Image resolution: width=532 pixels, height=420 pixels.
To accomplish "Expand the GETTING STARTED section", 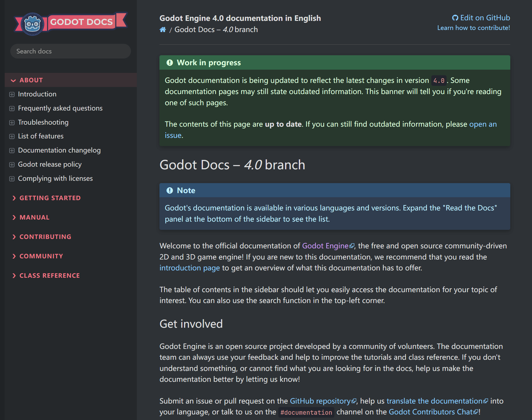I will pyautogui.click(x=50, y=198).
